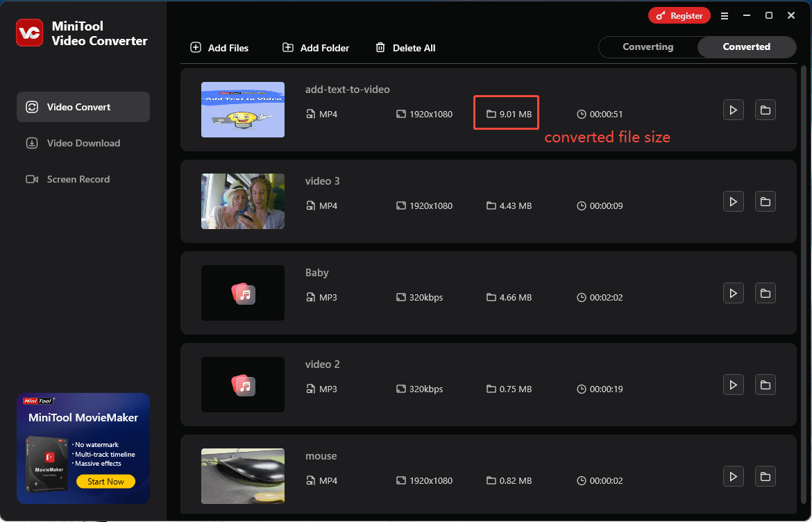812x522 pixels.
Task: Play the Baby MP3 file
Action: point(734,293)
